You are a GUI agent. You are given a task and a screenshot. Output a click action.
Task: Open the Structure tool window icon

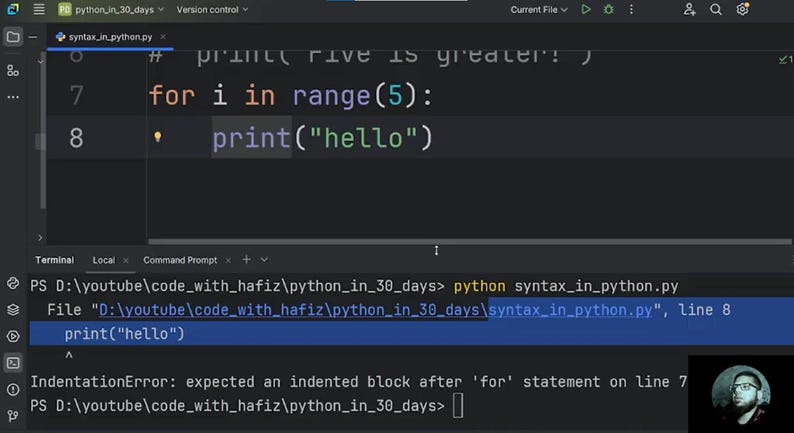coord(13,70)
